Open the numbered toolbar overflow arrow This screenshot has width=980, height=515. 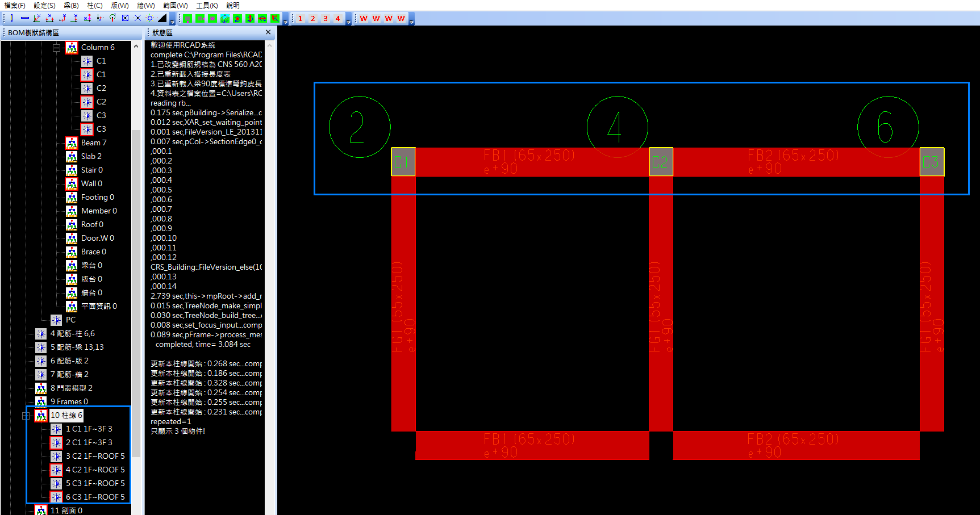coord(348,19)
